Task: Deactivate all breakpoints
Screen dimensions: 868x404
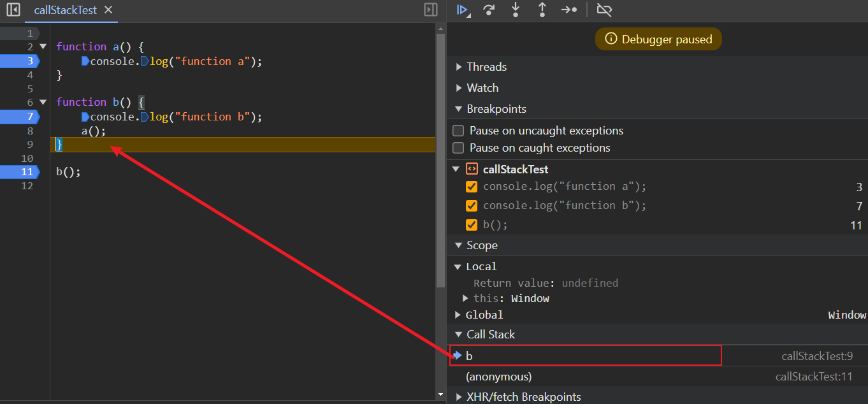Action: [x=604, y=10]
